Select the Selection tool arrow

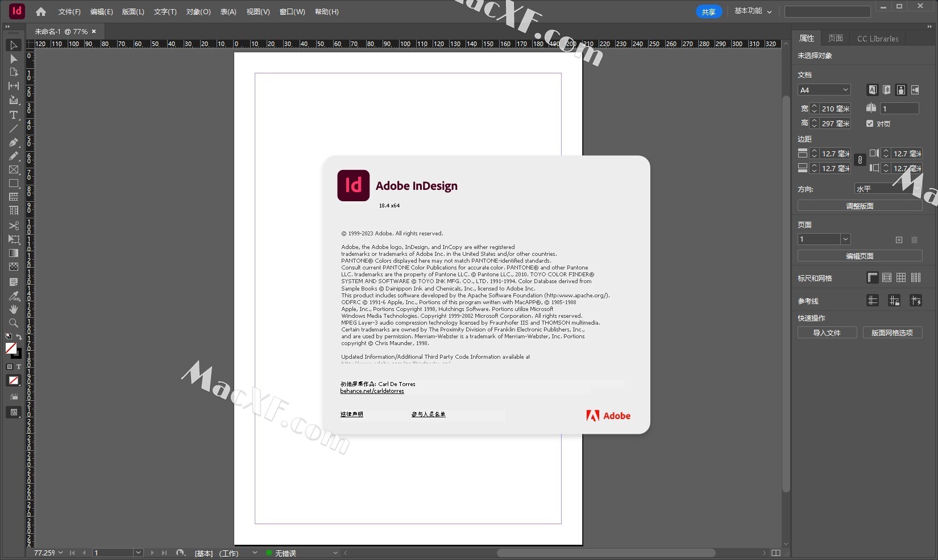tap(14, 45)
